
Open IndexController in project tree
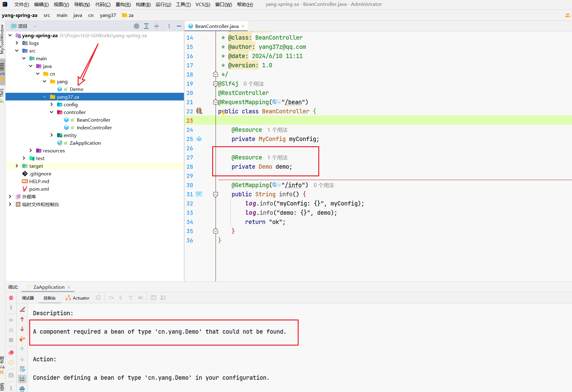click(94, 127)
